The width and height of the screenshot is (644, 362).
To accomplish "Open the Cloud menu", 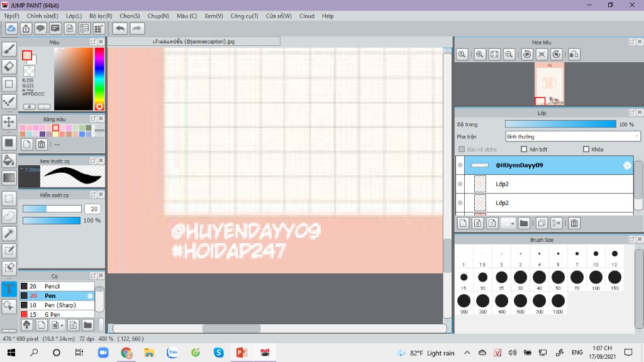I will pyautogui.click(x=307, y=16).
